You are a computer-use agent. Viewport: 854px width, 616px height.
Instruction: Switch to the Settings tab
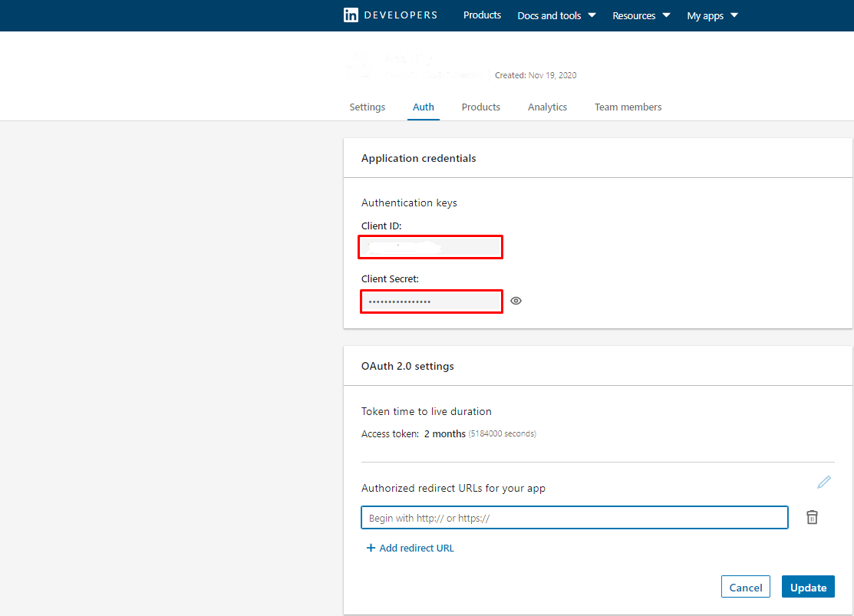click(x=367, y=107)
